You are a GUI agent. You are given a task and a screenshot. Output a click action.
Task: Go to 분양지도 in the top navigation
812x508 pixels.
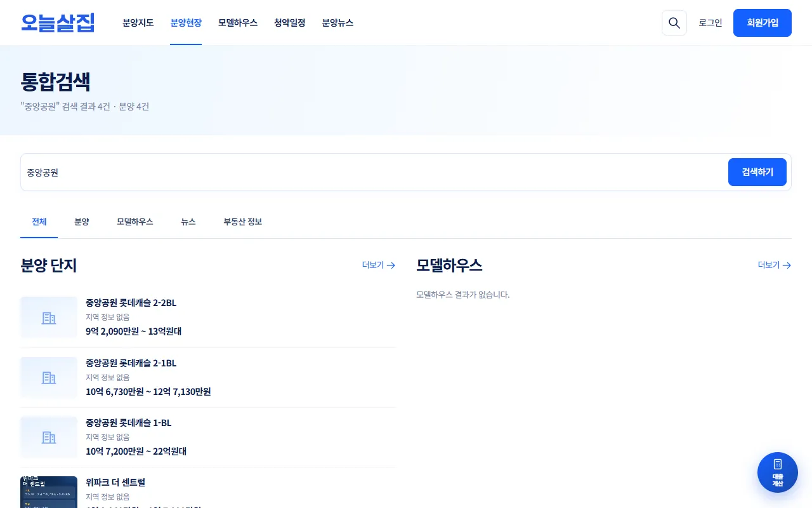pyautogui.click(x=138, y=23)
